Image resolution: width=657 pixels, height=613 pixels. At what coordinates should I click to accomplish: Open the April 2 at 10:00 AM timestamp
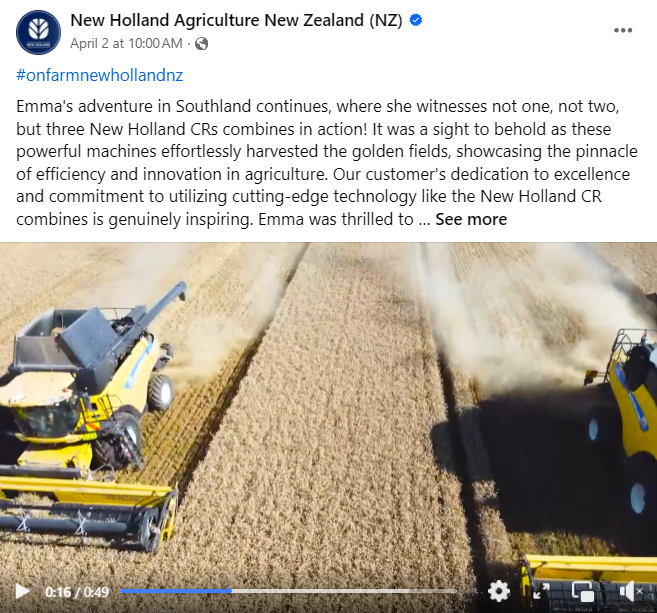coord(126,43)
